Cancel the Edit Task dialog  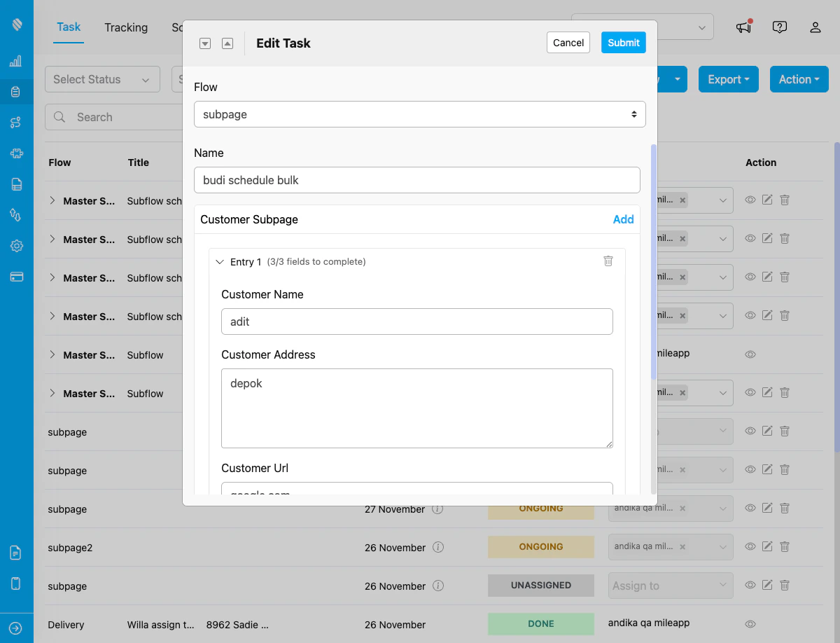click(x=568, y=43)
